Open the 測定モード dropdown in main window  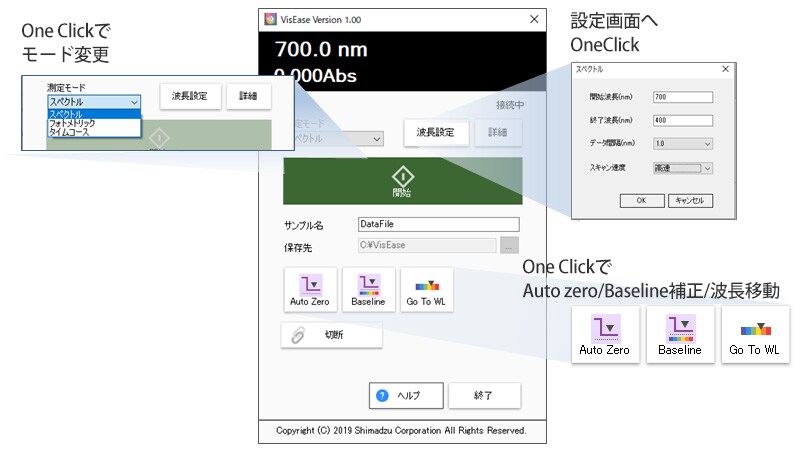(377, 139)
